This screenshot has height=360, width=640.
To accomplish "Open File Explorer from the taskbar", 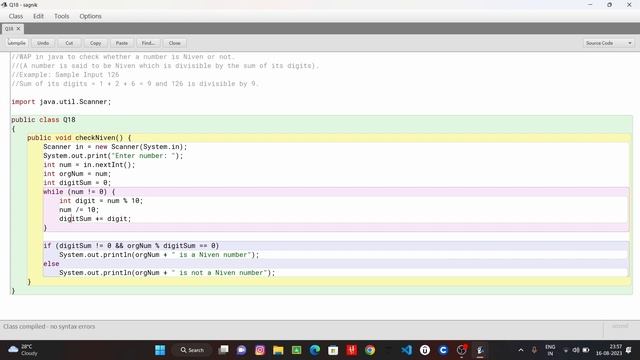I will pos(278,350).
